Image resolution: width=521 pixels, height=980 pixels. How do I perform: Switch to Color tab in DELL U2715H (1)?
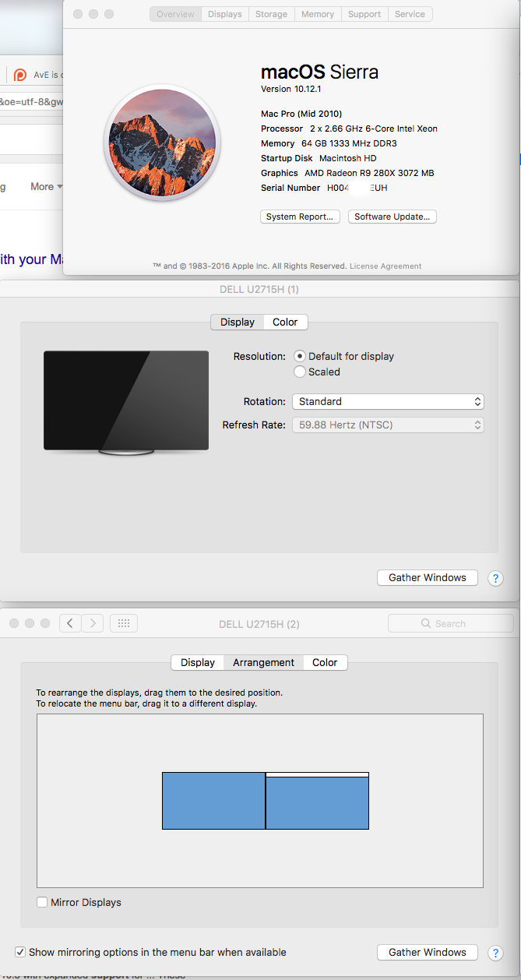[x=285, y=322]
